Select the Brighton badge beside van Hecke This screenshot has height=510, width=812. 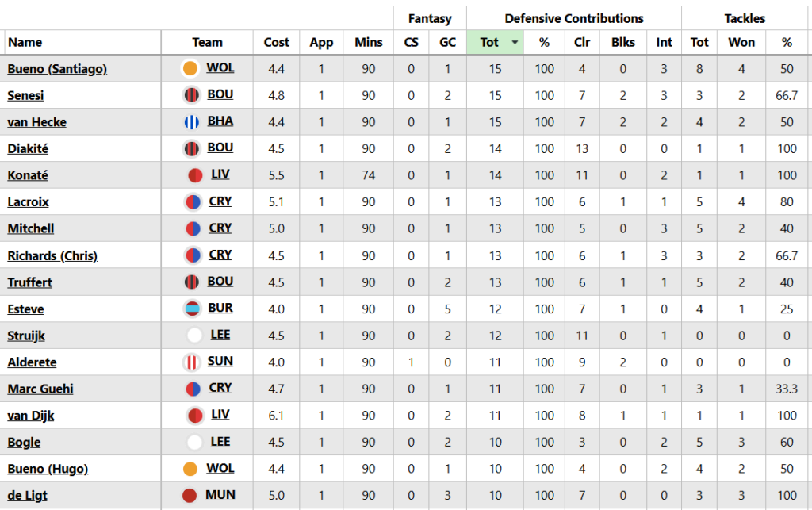pyautogui.click(x=190, y=121)
